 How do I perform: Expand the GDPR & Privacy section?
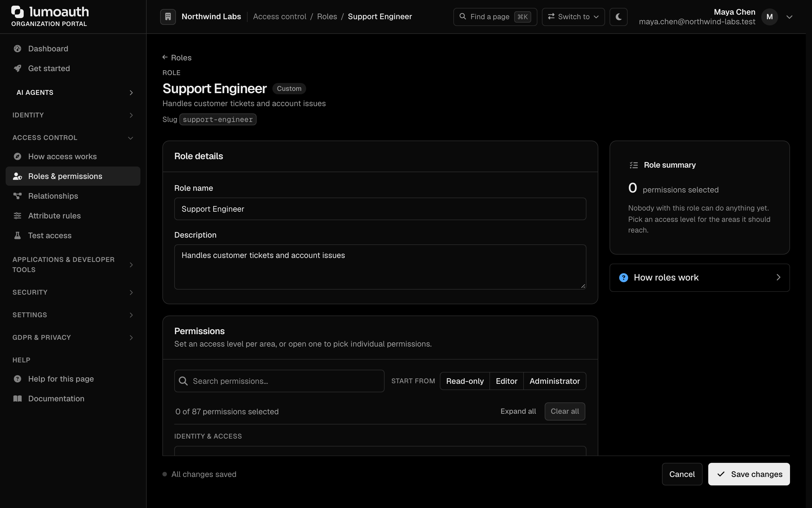73,337
